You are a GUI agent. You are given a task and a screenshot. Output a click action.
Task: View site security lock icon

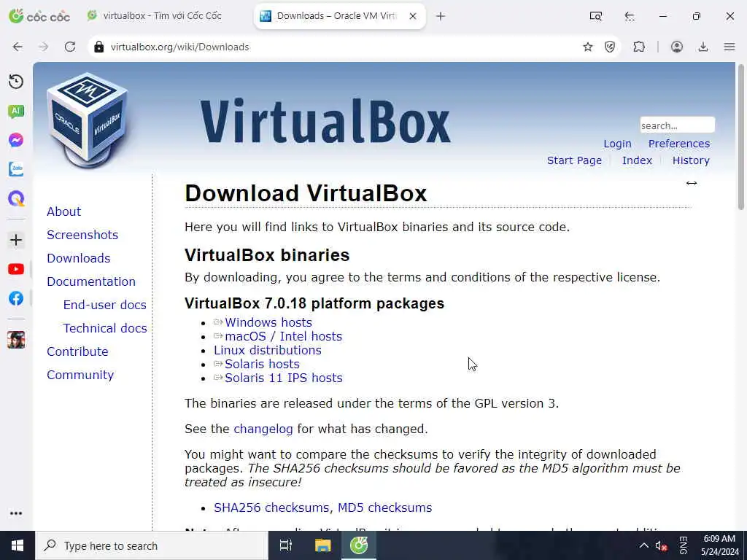point(98,47)
